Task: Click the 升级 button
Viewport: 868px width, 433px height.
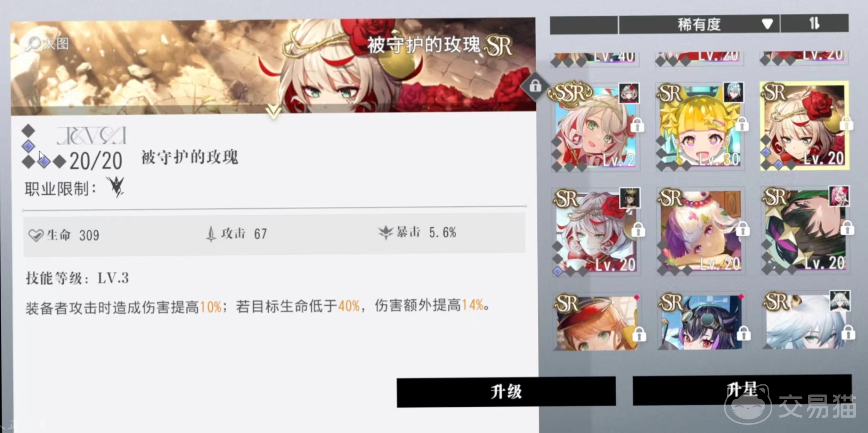Action: click(506, 392)
